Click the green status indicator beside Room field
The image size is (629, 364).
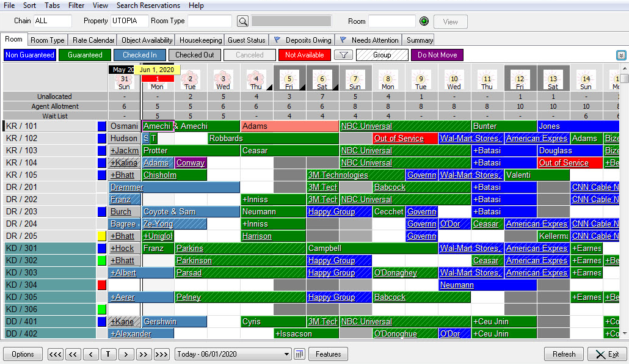point(424,21)
